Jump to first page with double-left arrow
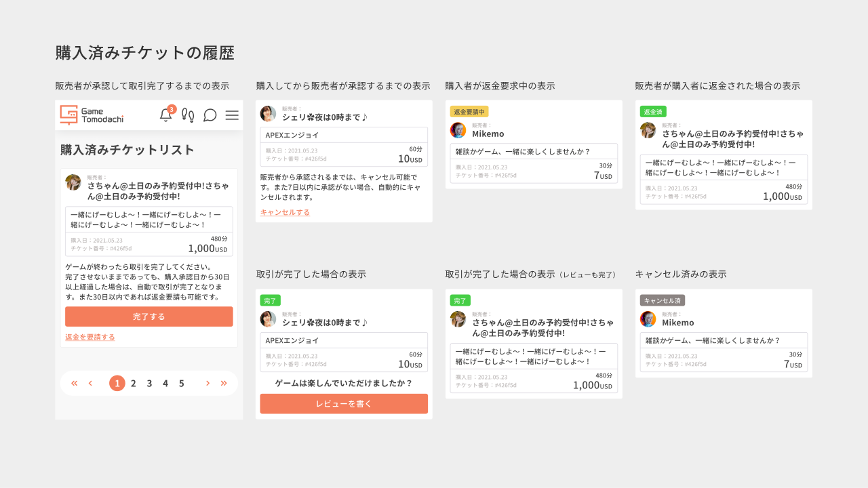Screen dimensions: 868x488 75,383
